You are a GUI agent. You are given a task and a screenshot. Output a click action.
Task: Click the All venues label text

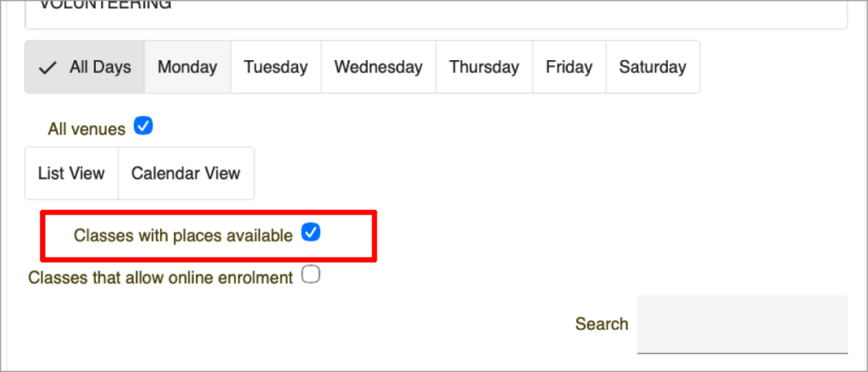(87, 129)
